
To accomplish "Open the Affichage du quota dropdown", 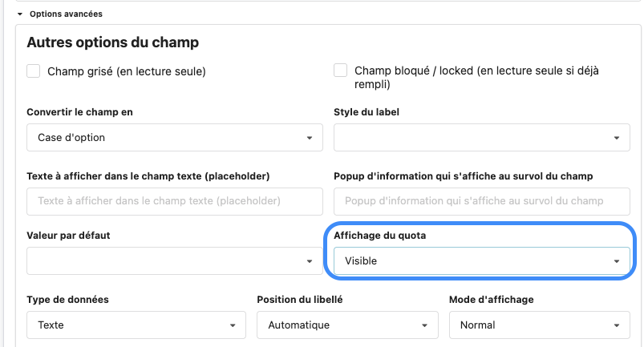I will point(480,261).
